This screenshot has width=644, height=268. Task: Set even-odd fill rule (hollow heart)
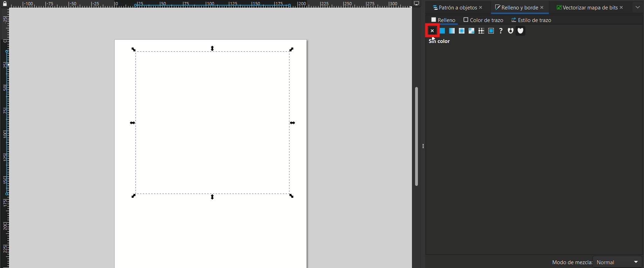511,31
